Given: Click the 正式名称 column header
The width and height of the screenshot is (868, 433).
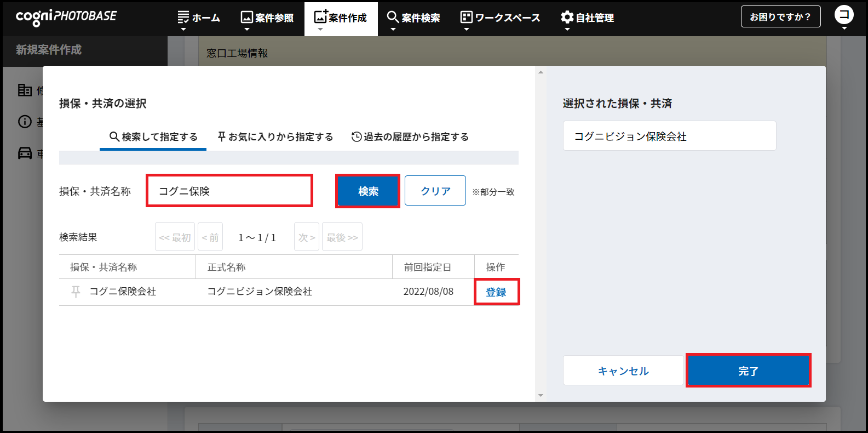Looking at the screenshot, I should tap(227, 267).
